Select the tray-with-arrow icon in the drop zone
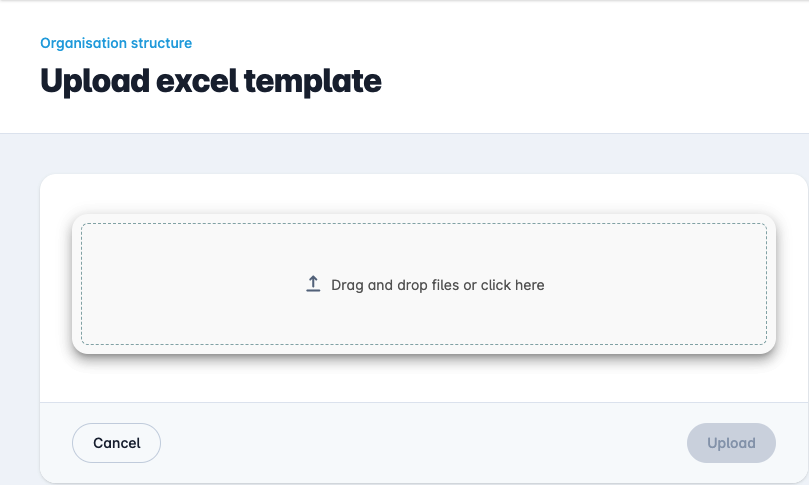 313,285
